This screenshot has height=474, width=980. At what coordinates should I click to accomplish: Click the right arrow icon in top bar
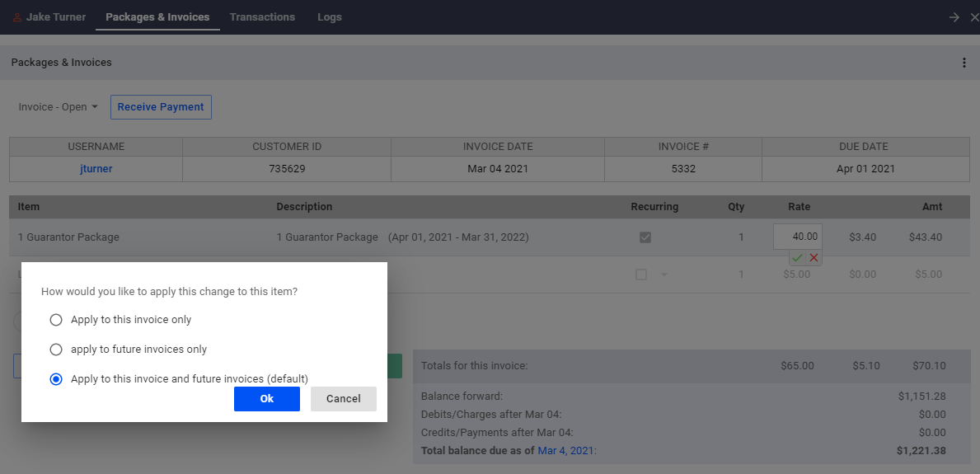pos(954,17)
